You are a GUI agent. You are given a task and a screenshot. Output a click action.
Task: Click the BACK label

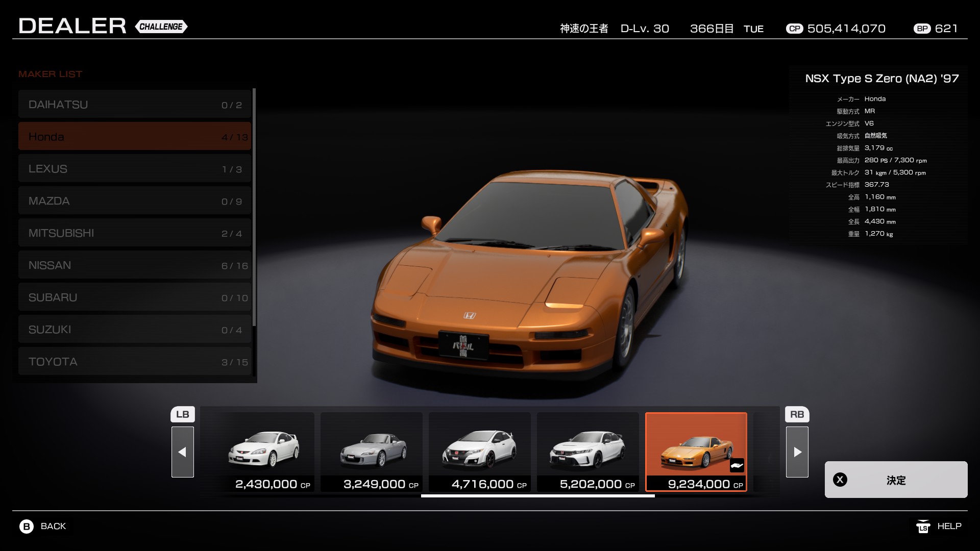(53, 526)
